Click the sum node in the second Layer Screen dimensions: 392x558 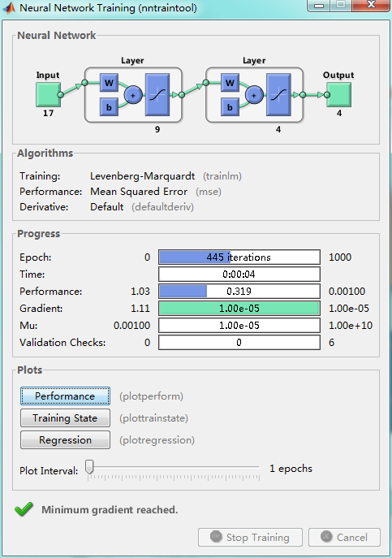tap(254, 95)
